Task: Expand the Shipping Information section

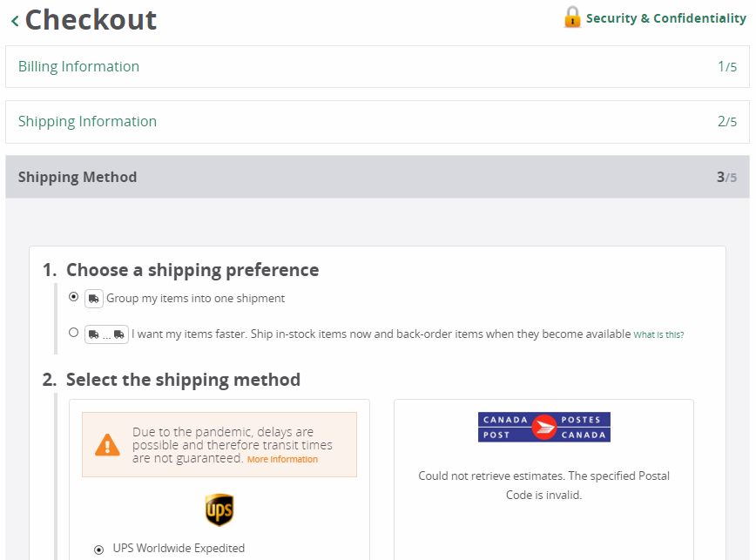Action: point(377,122)
